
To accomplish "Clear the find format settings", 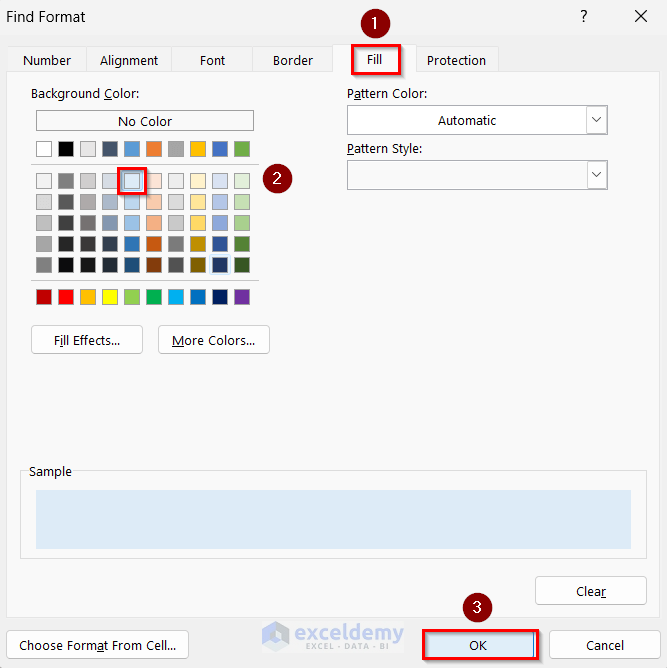I will pyautogui.click(x=591, y=591).
